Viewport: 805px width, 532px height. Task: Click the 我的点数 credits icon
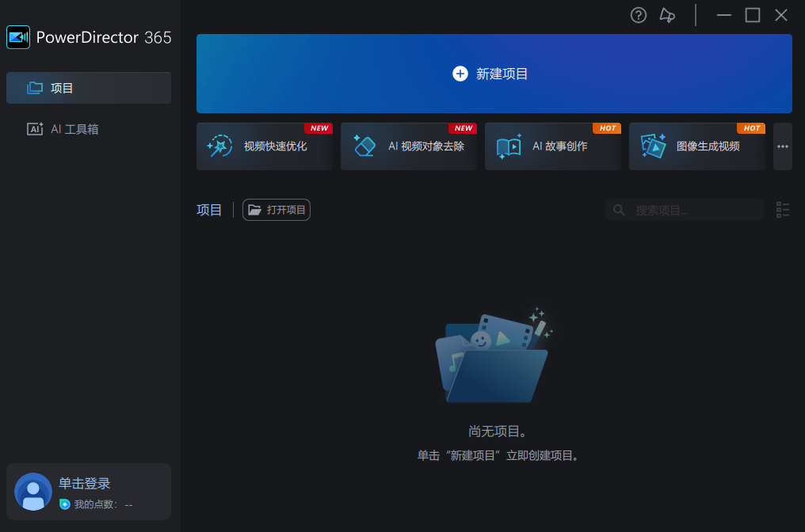point(65,504)
